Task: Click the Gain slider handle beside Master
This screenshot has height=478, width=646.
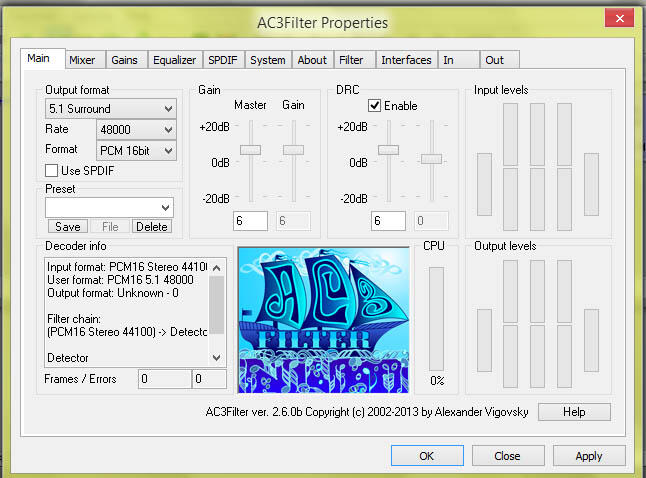Action: pos(293,150)
